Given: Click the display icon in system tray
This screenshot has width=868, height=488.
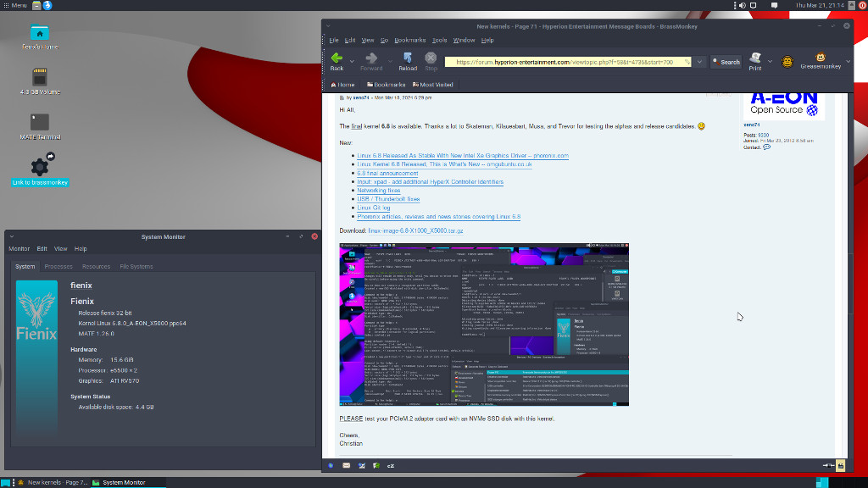Looking at the screenshot, I should tap(754, 5).
